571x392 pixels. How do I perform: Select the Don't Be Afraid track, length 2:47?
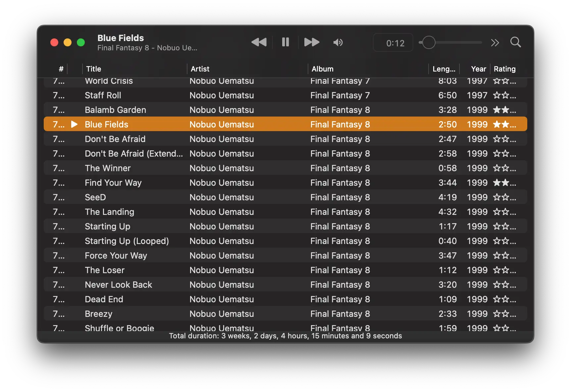pyautogui.click(x=285, y=139)
